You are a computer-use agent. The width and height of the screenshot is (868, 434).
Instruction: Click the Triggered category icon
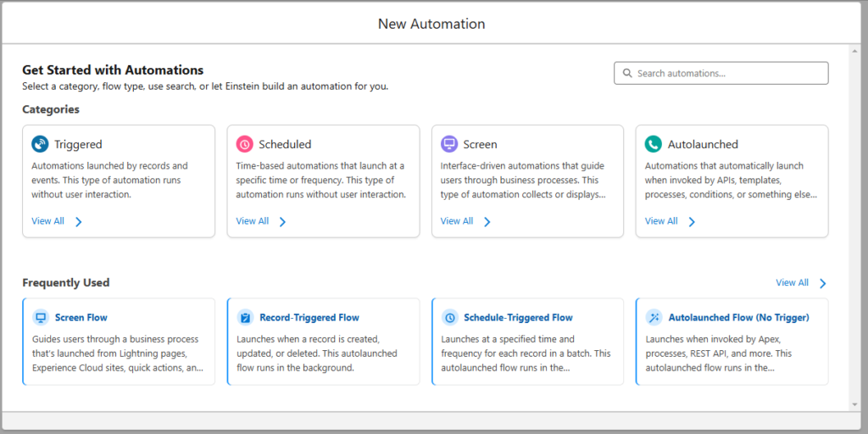point(40,144)
